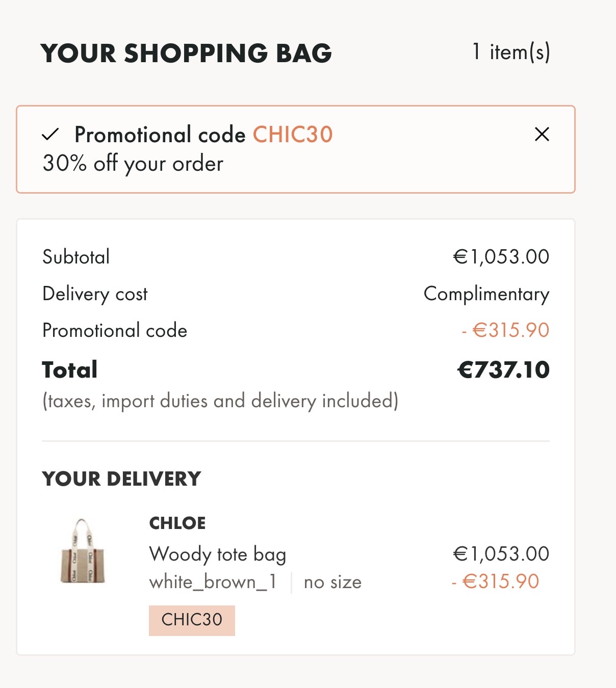Remove the CHIC30 promotional code
The width and height of the screenshot is (616, 688).
point(542,134)
